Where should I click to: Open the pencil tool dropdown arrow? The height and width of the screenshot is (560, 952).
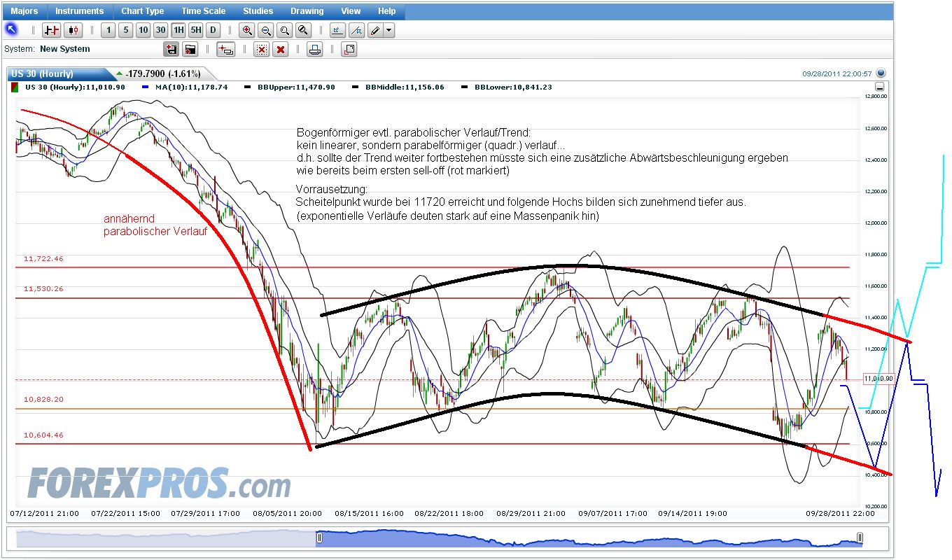(388, 30)
